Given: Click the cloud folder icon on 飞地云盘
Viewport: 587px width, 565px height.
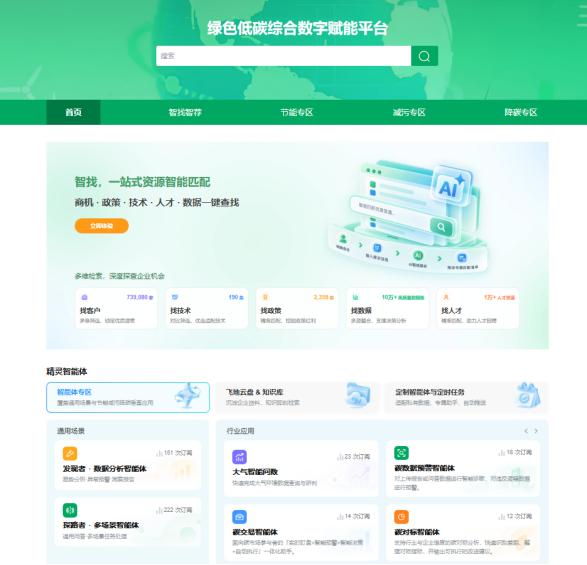Looking at the screenshot, I should coord(358,395).
